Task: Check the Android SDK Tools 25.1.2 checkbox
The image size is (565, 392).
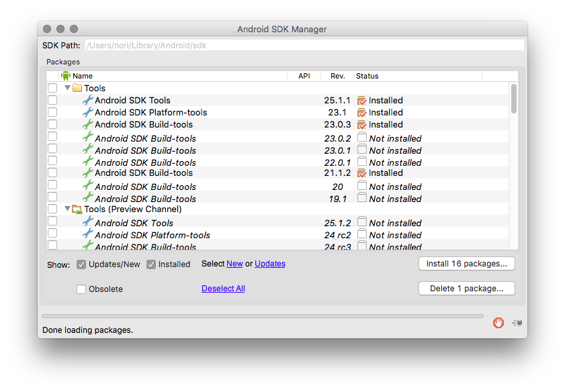Action: pos(52,221)
